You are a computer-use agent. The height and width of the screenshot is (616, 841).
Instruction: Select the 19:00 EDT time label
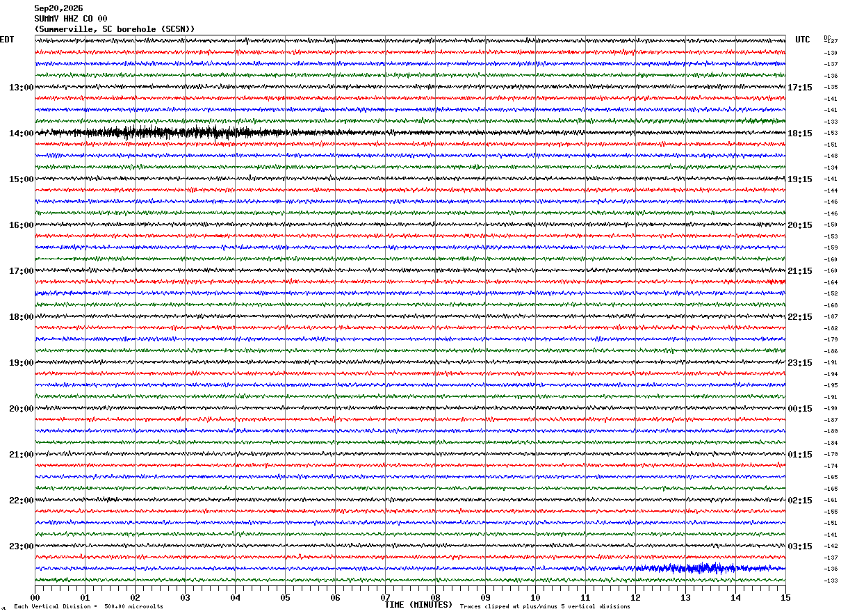[x=22, y=363]
